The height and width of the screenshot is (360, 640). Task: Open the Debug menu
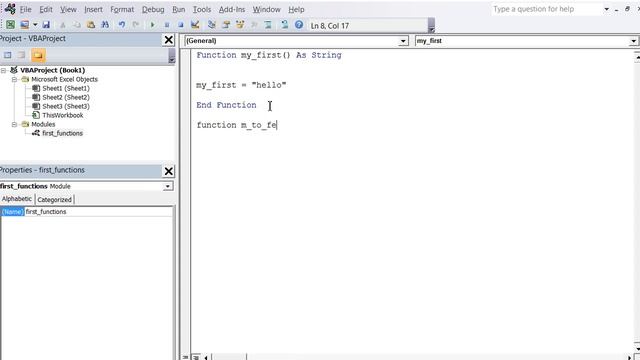153,9
